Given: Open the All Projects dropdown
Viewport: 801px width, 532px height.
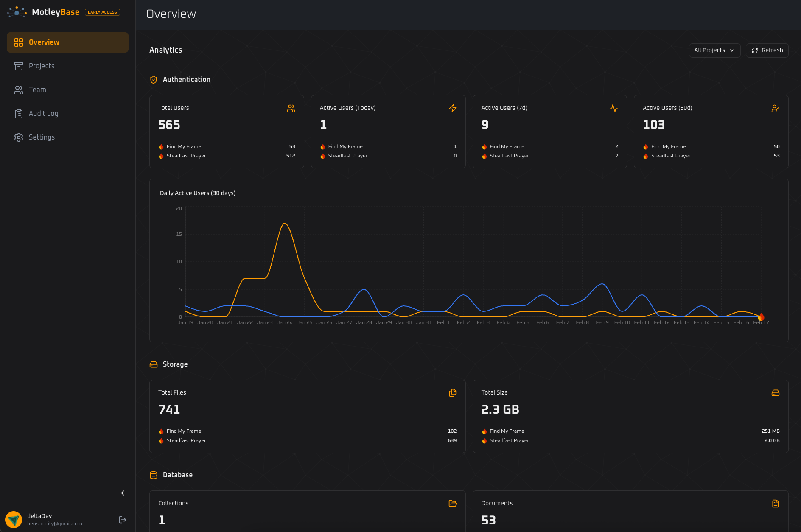Looking at the screenshot, I should (x=714, y=50).
